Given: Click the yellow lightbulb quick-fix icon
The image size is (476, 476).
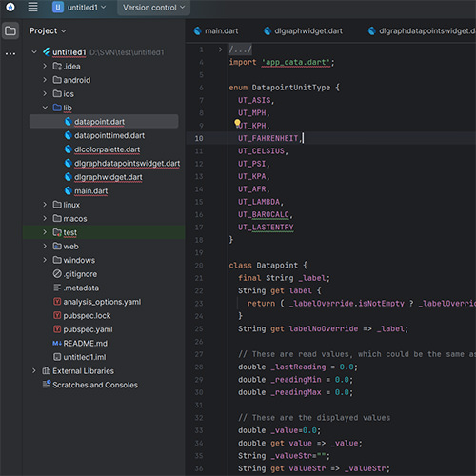Looking at the screenshot, I should pos(237,123).
